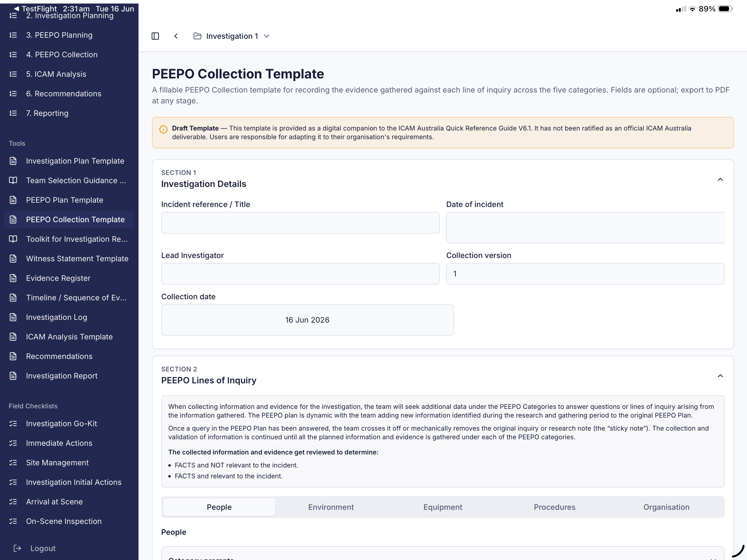Open Witness Statement Template tool
The height and width of the screenshot is (560, 747).
69,259
